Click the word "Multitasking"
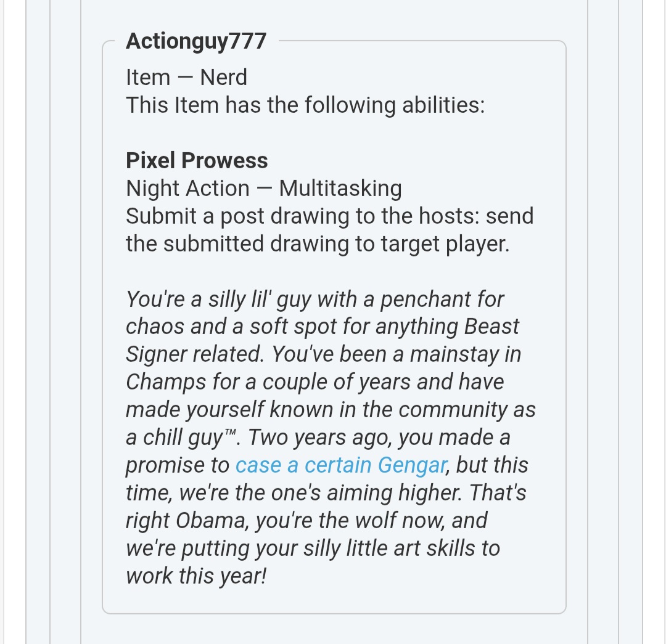The image size is (666, 644). pos(340,188)
